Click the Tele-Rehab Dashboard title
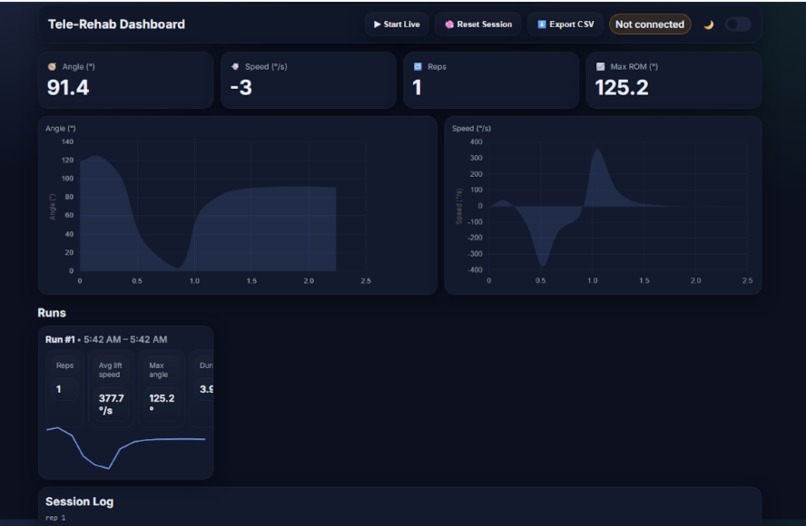Screen dimensions: 806x526 click(117, 24)
